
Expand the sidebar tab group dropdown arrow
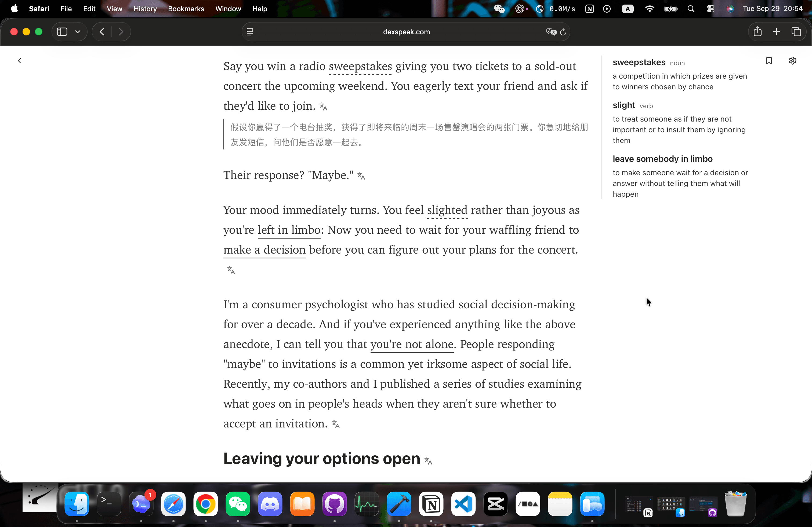(x=78, y=32)
